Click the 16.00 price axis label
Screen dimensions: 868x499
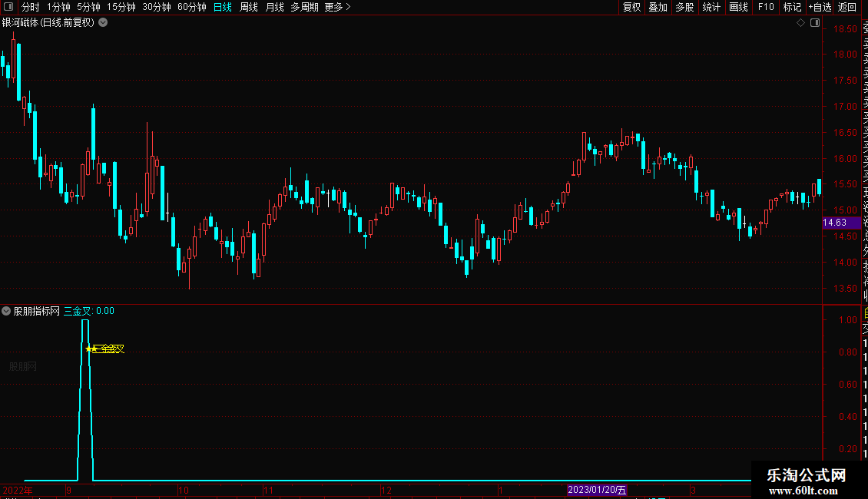pos(845,158)
